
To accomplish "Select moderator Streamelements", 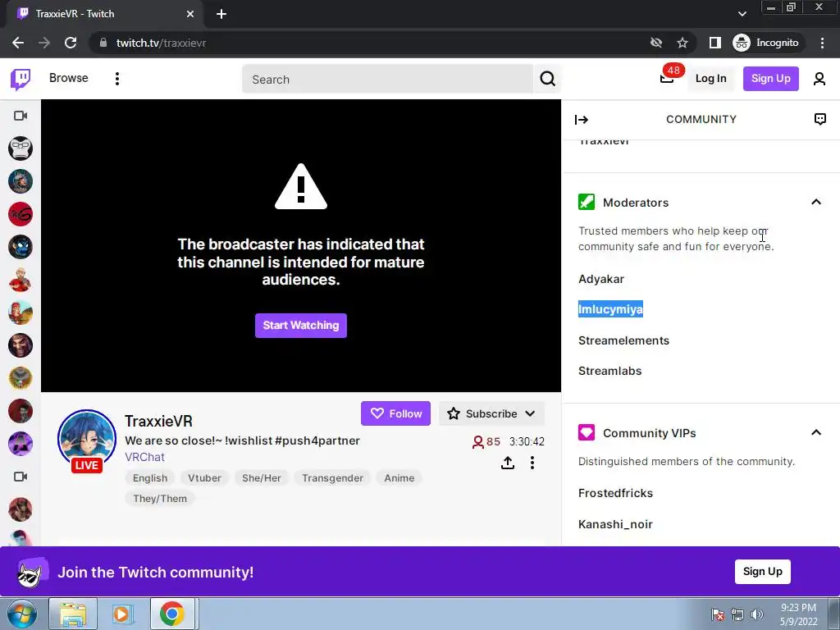I will click(623, 340).
